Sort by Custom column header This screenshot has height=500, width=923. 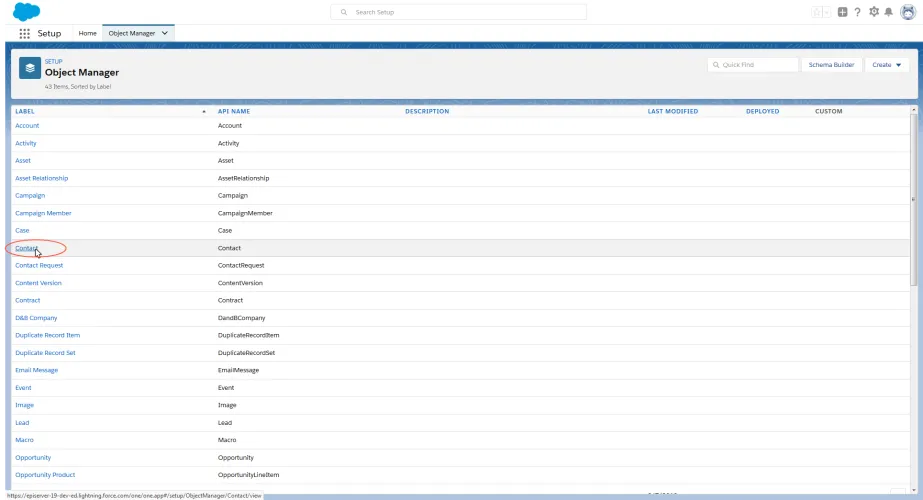point(828,111)
